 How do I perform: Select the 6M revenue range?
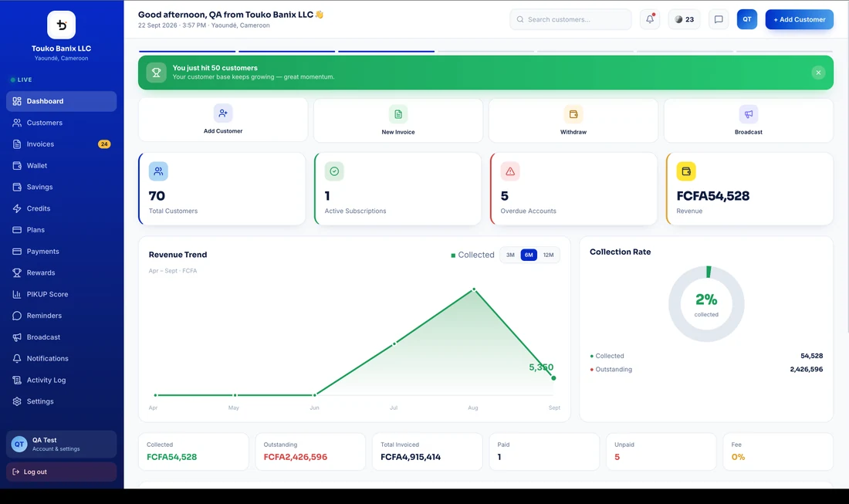pyautogui.click(x=529, y=255)
